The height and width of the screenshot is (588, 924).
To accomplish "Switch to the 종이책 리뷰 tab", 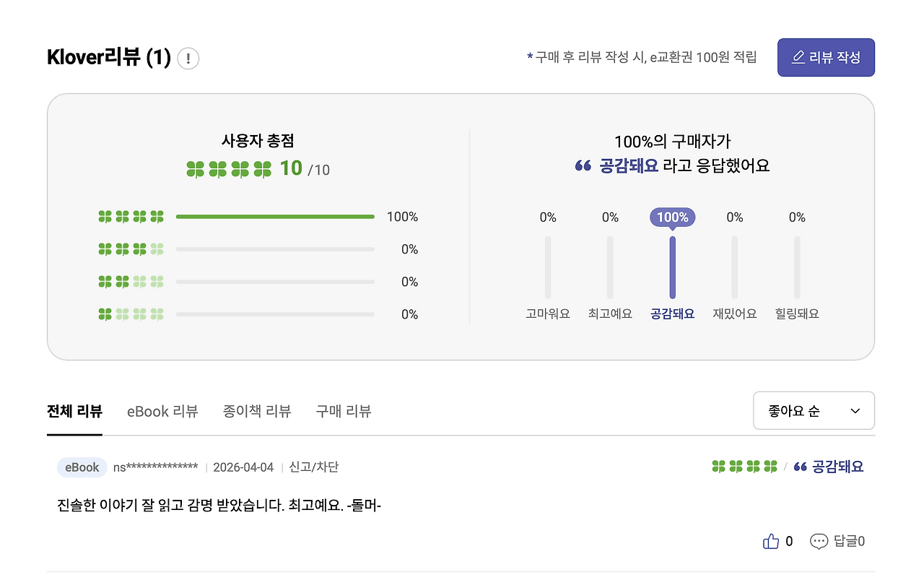I will [257, 410].
